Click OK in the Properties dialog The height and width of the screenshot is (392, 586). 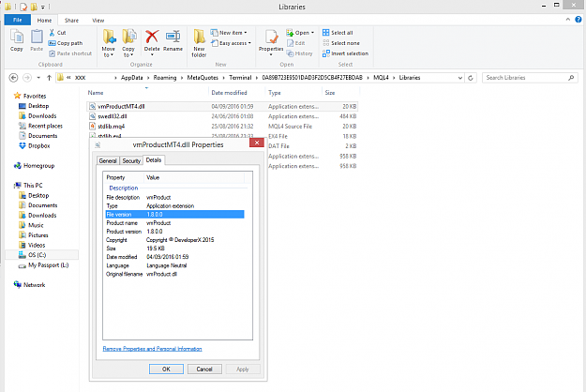166,369
